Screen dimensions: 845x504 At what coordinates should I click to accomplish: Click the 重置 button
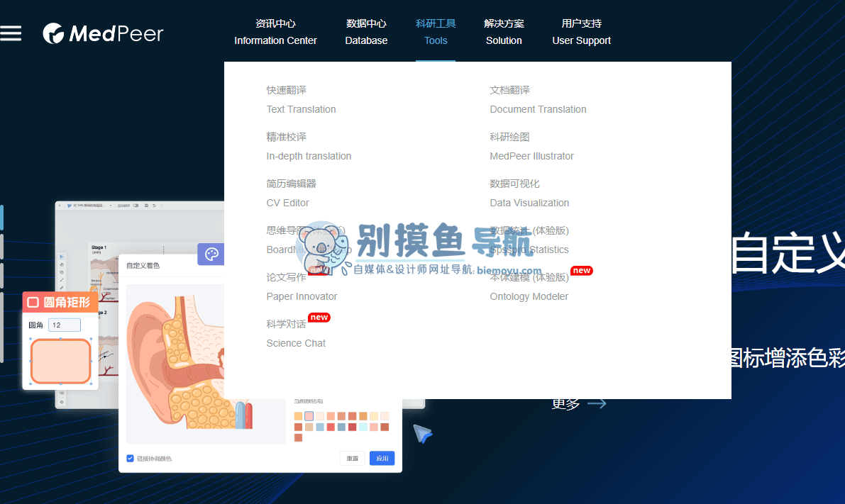pyautogui.click(x=353, y=458)
